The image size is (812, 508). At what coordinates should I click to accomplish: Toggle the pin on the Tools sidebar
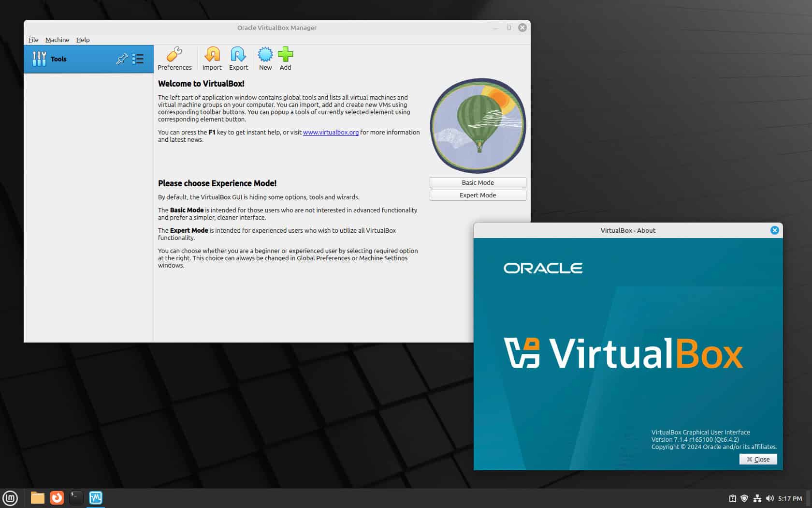click(x=122, y=59)
